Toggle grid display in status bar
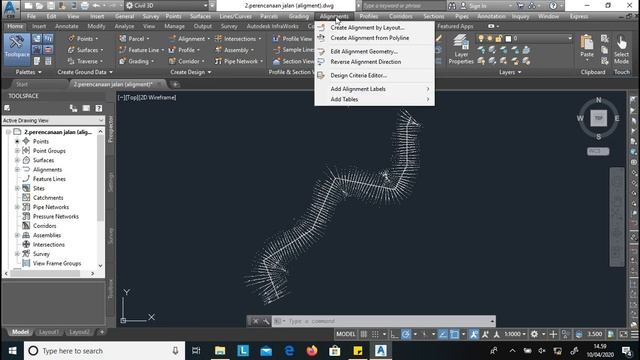 click(363, 334)
